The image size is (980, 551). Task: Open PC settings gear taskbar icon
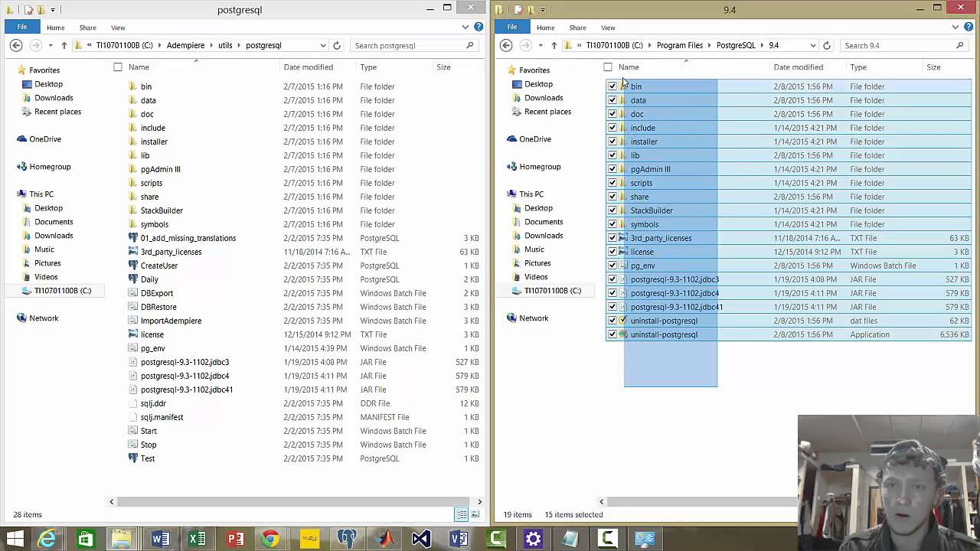pyautogui.click(x=534, y=539)
